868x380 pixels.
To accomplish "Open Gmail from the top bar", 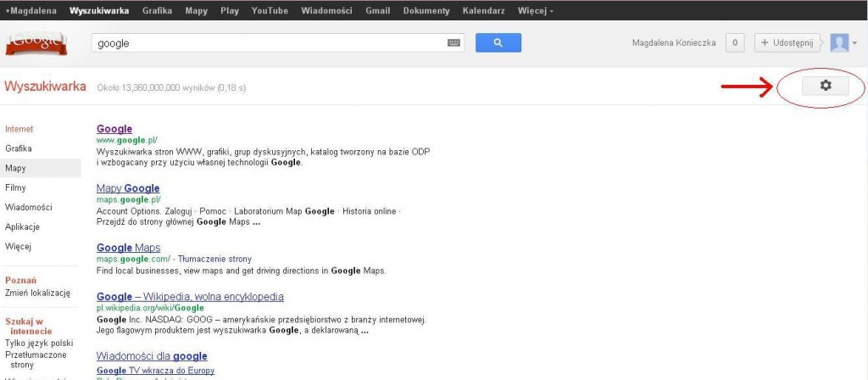I will point(377,11).
